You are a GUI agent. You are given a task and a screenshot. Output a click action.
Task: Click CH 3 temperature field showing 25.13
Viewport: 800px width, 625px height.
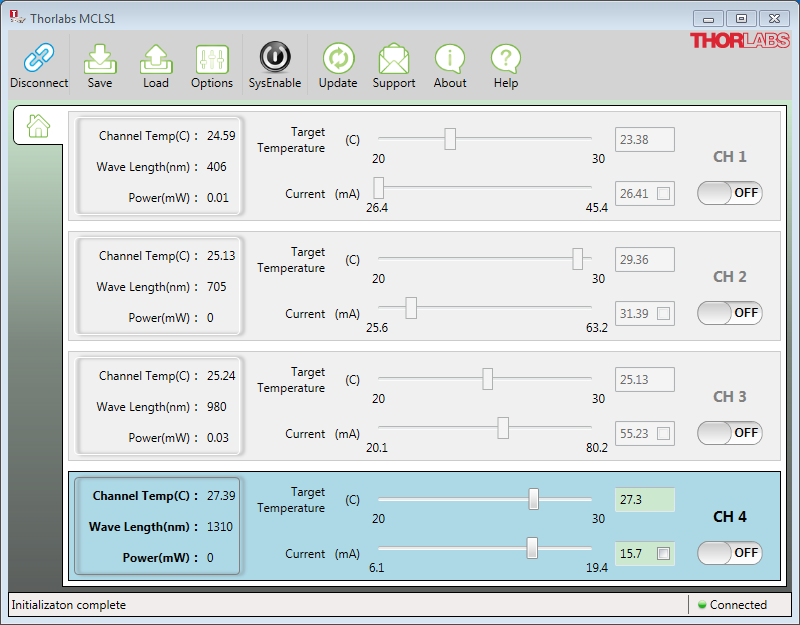point(645,380)
